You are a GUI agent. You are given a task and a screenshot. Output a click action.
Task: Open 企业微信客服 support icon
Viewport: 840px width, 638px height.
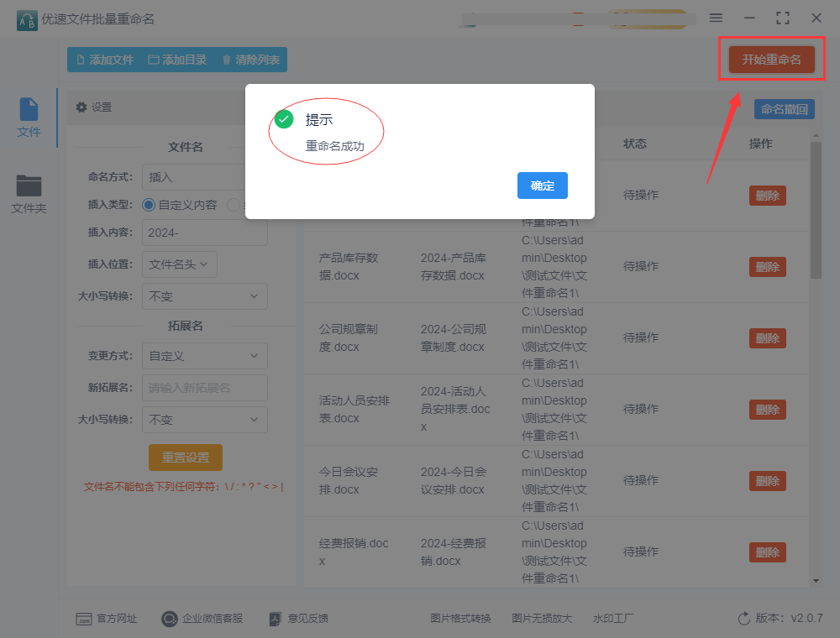pos(170,619)
